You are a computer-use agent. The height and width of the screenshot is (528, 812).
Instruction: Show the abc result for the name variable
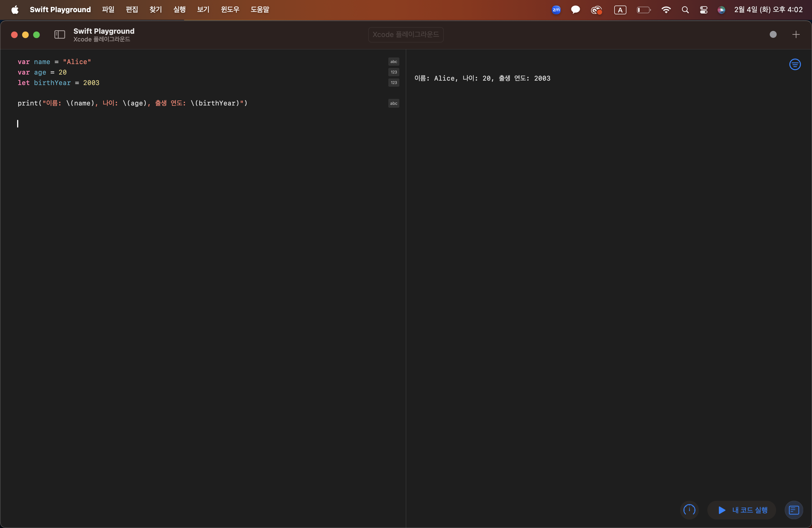pyautogui.click(x=393, y=62)
